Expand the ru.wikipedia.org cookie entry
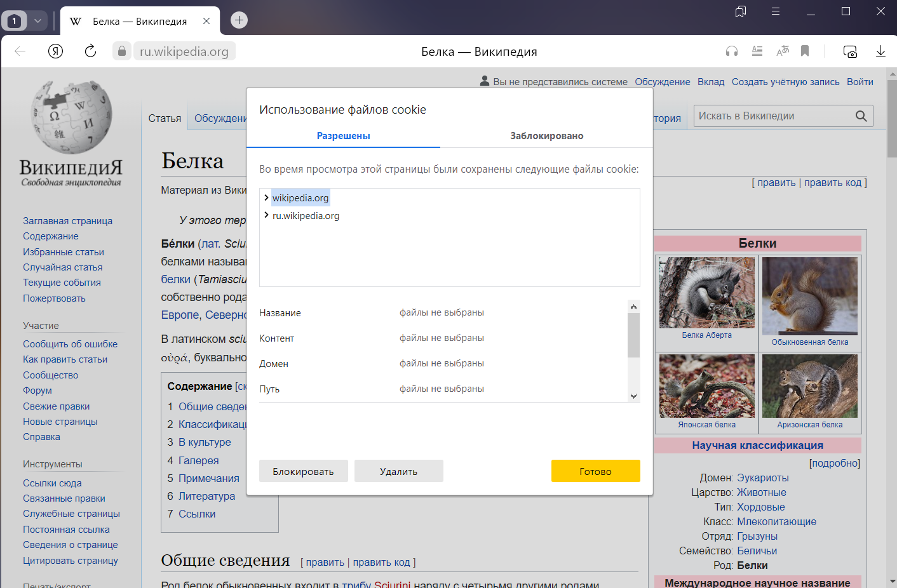Screen dimensions: 897x588 pos(266,216)
